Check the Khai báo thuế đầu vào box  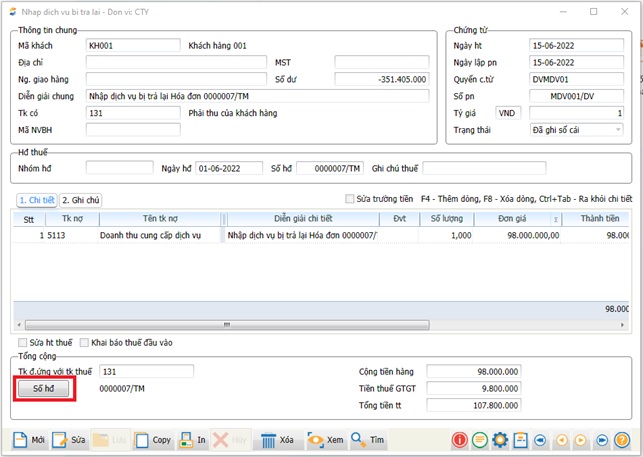coord(85,342)
